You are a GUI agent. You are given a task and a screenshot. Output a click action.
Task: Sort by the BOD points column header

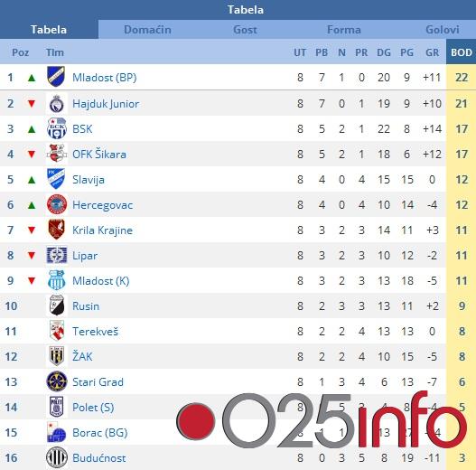(x=462, y=52)
